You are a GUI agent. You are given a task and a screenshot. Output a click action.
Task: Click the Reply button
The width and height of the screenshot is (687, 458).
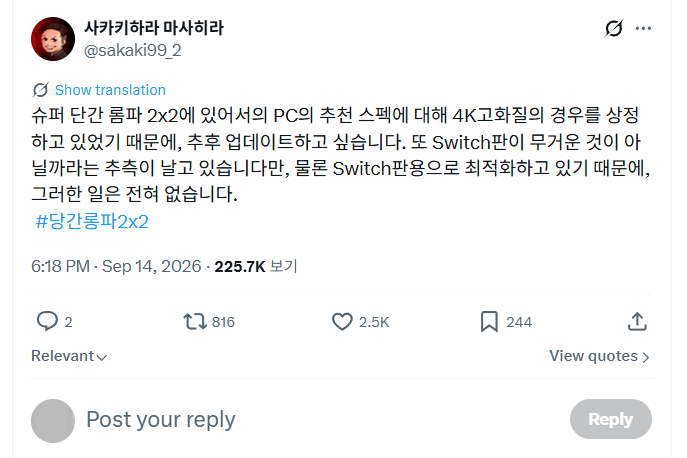[x=611, y=419]
